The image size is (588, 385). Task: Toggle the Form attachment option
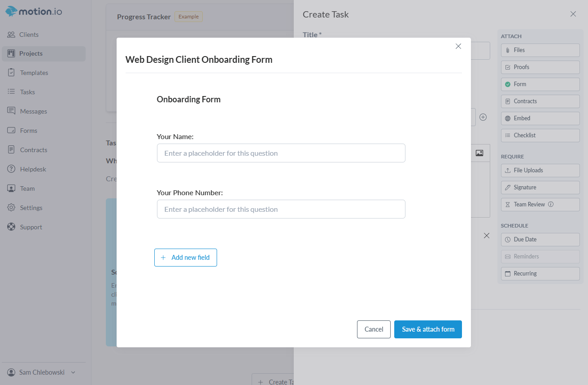[x=540, y=84]
